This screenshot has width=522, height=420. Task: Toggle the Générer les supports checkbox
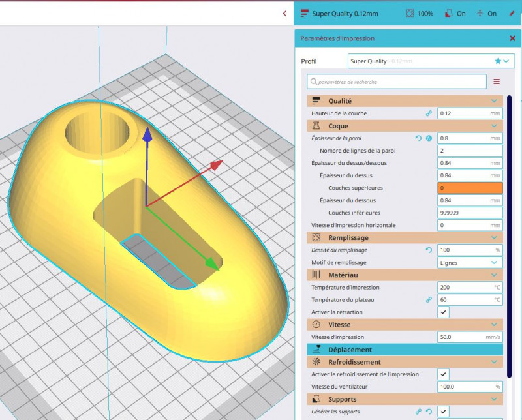(444, 412)
